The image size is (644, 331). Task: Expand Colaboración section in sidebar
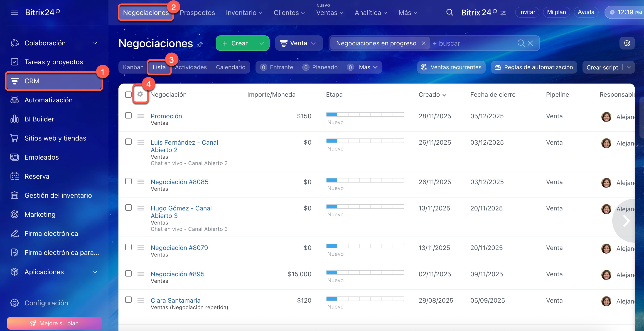pos(95,43)
